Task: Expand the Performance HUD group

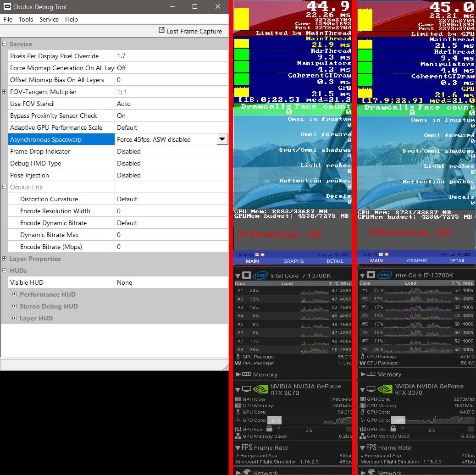Action: pyautogui.click(x=14, y=294)
